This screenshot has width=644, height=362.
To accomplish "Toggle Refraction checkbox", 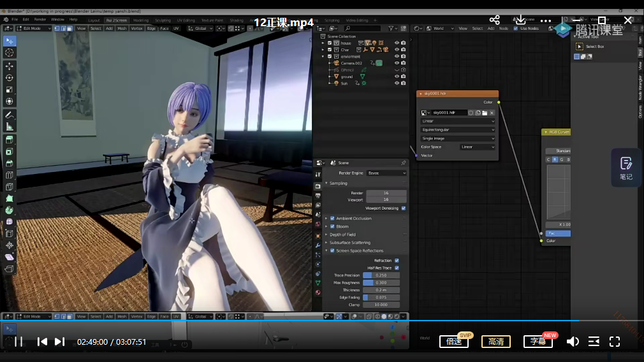I will pyautogui.click(x=397, y=260).
